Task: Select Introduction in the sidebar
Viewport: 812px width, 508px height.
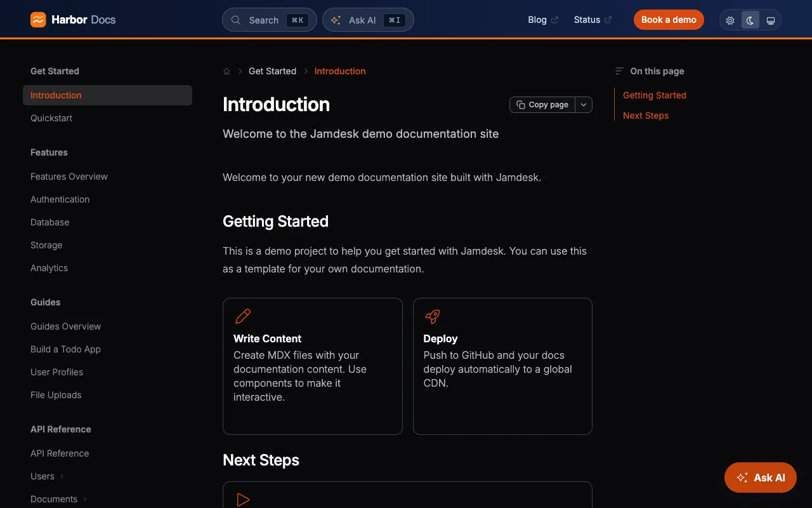Action: tap(107, 95)
